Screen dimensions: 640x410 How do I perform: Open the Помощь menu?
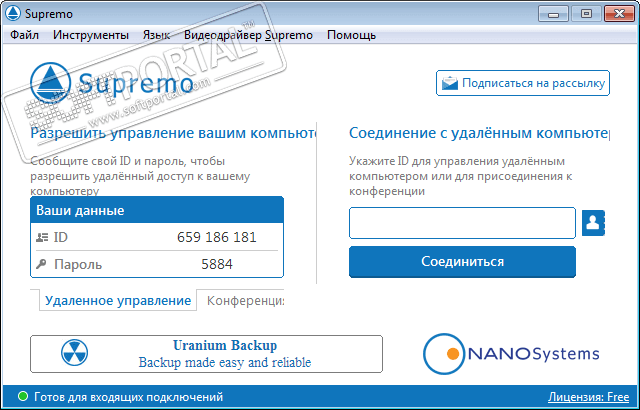coord(351,35)
